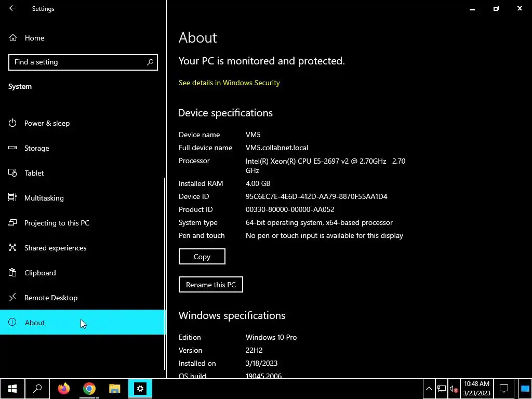Click the Device specifications heading

click(x=225, y=113)
